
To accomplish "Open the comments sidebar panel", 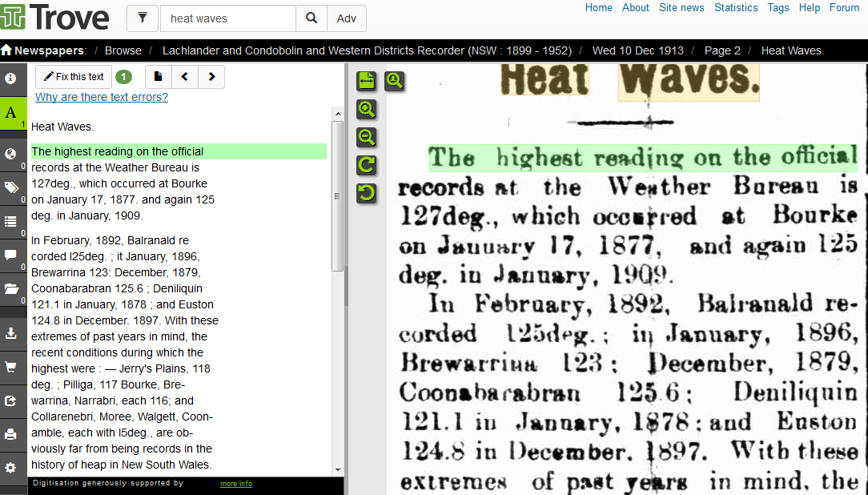I will pos(11,255).
